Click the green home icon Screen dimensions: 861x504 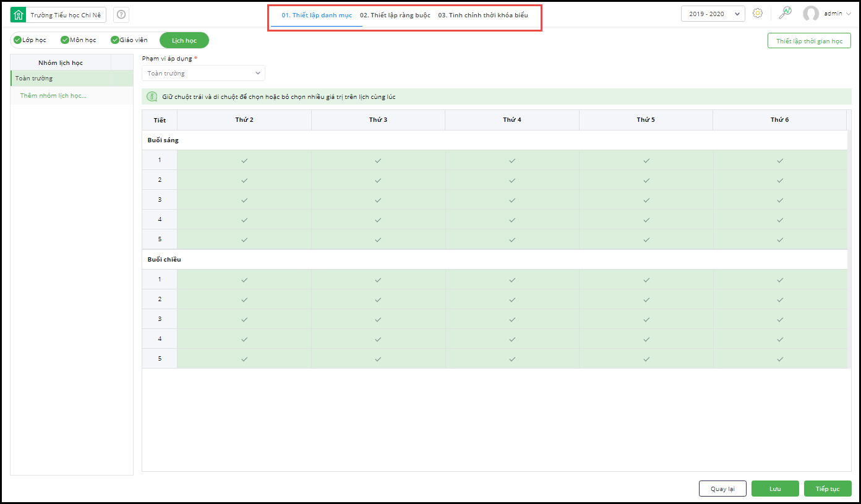(x=19, y=15)
